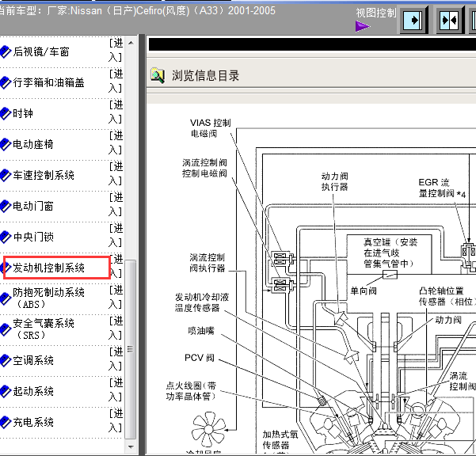Click the single right-arrow view control button
Image resolution: width=476 pixels, height=456 pixels.
point(413,21)
